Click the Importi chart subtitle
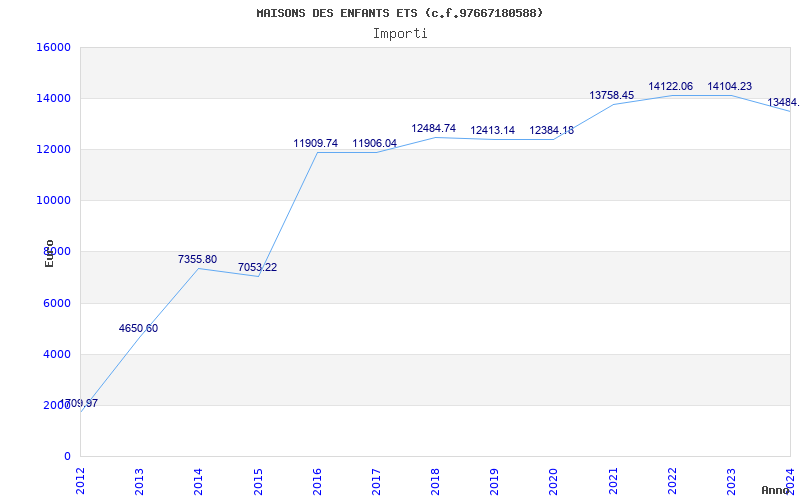The height and width of the screenshot is (500, 800). coord(400,34)
